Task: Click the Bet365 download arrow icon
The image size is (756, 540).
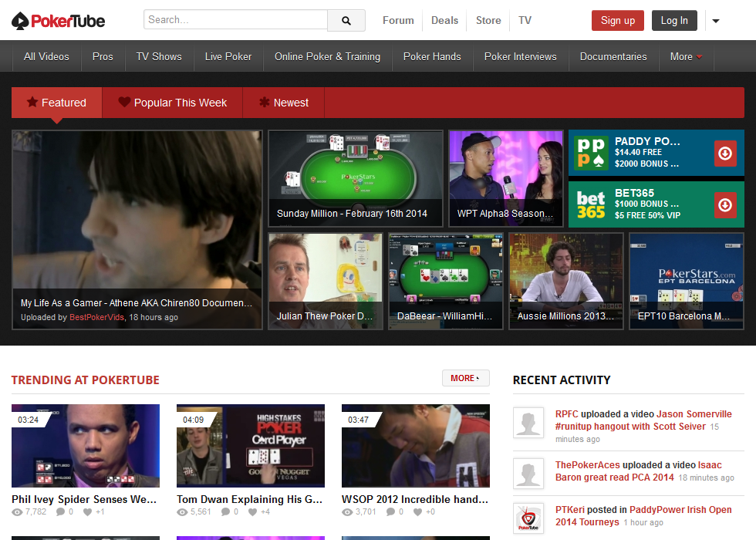Action: coord(725,205)
